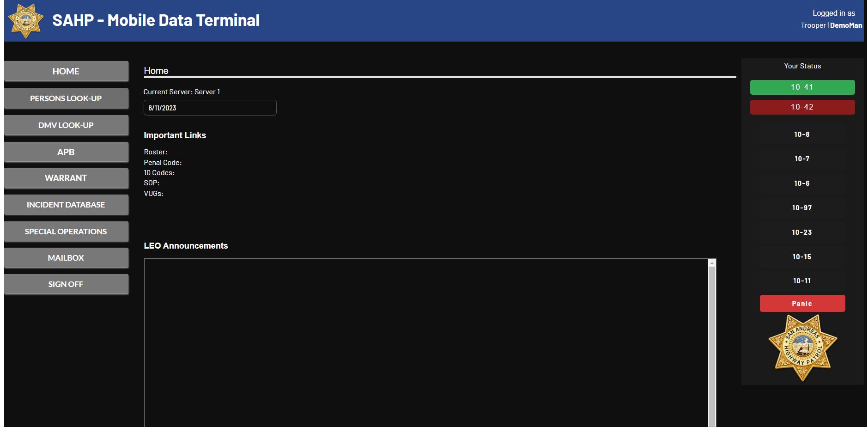The height and width of the screenshot is (427, 868).
Task: Set your status to 10-42
Action: coord(802,107)
